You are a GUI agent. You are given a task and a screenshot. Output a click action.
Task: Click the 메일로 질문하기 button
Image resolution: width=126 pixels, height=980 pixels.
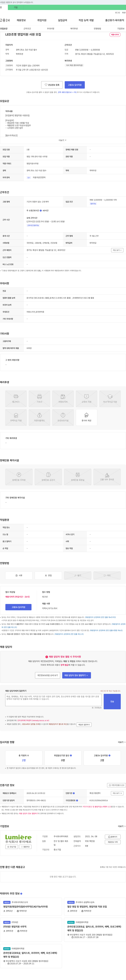[84, 725]
